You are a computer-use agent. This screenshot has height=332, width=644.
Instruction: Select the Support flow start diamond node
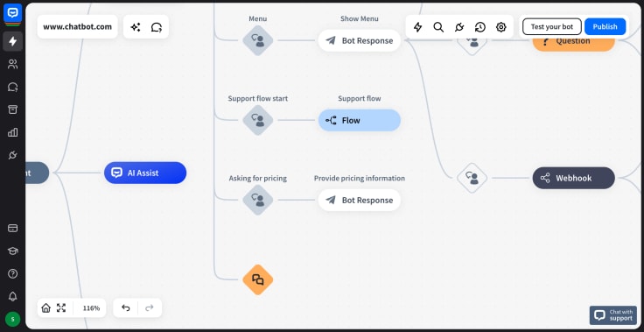tap(257, 120)
